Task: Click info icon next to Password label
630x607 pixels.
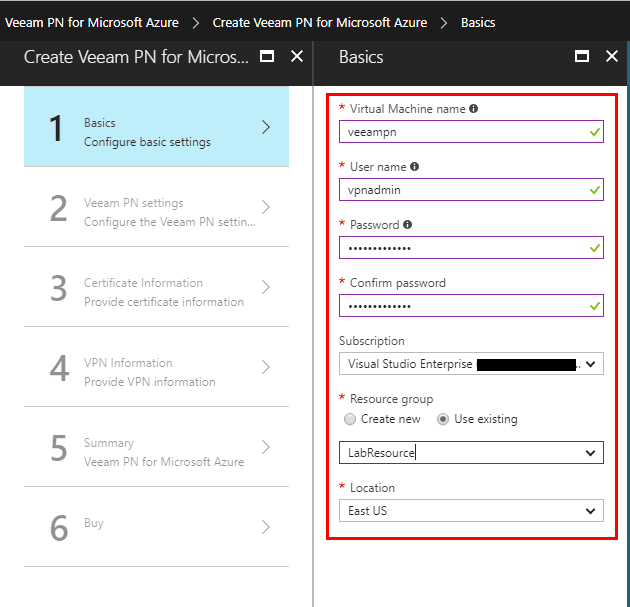Action: (408, 225)
